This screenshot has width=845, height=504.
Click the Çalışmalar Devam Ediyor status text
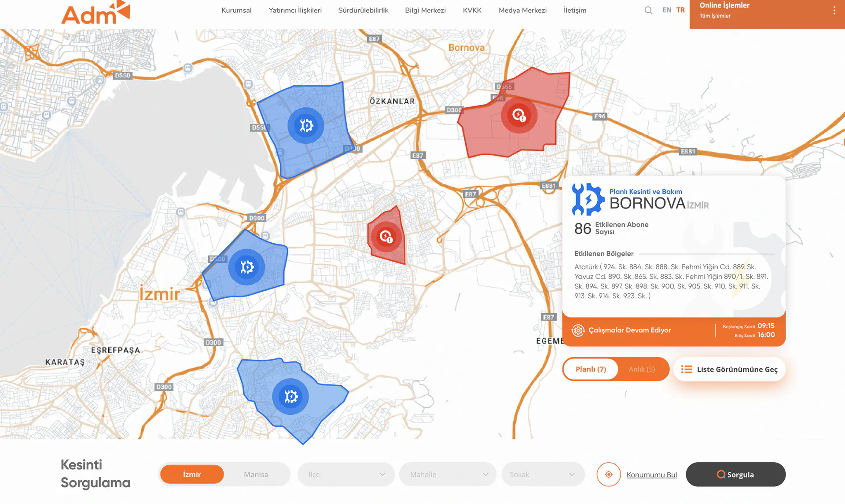click(629, 330)
